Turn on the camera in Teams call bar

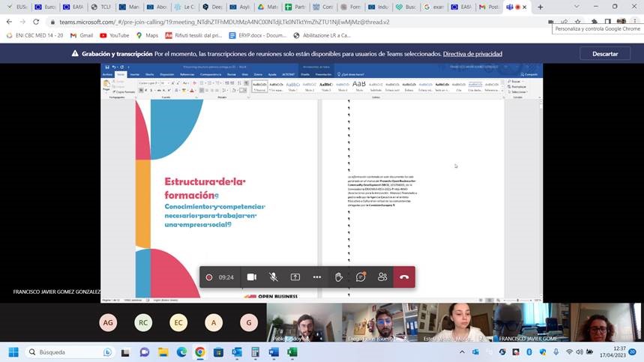(x=252, y=277)
